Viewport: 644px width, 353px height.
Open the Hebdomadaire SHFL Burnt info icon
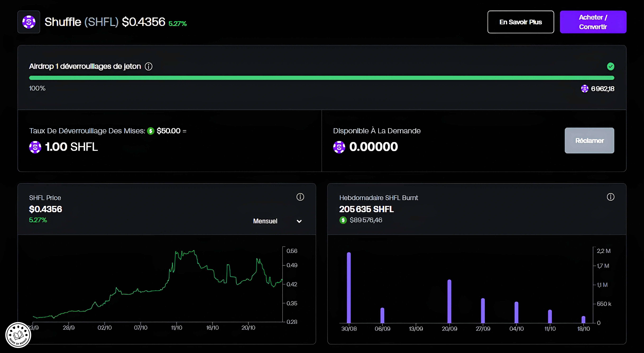[611, 197]
